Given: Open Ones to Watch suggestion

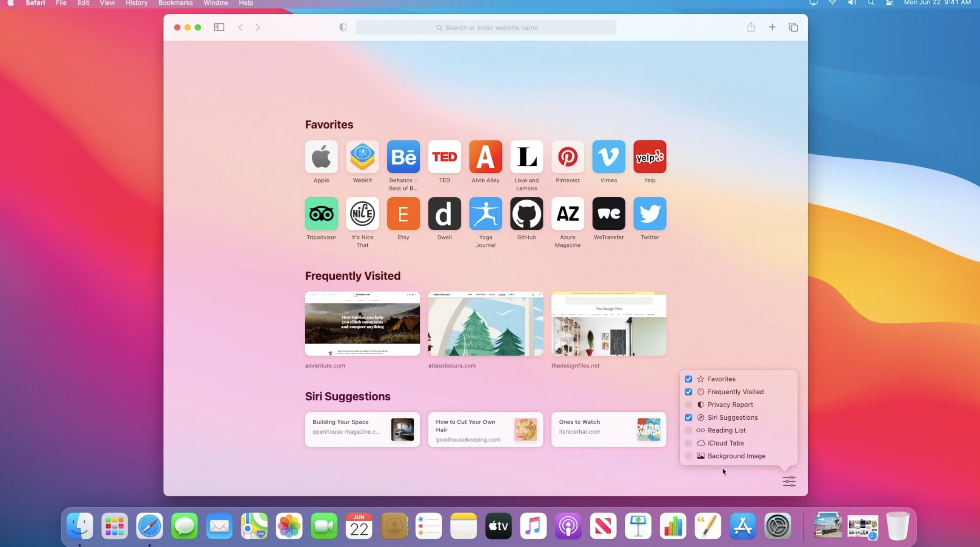Looking at the screenshot, I should (609, 429).
